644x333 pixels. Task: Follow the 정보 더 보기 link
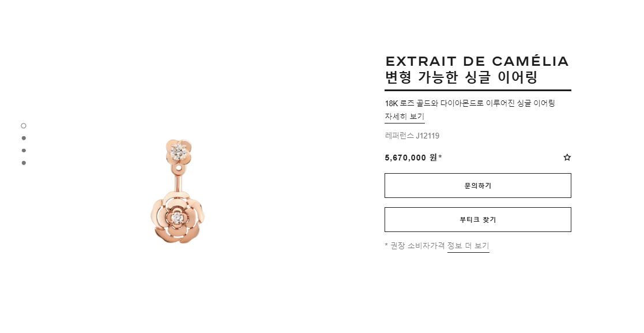click(x=468, y=246)
